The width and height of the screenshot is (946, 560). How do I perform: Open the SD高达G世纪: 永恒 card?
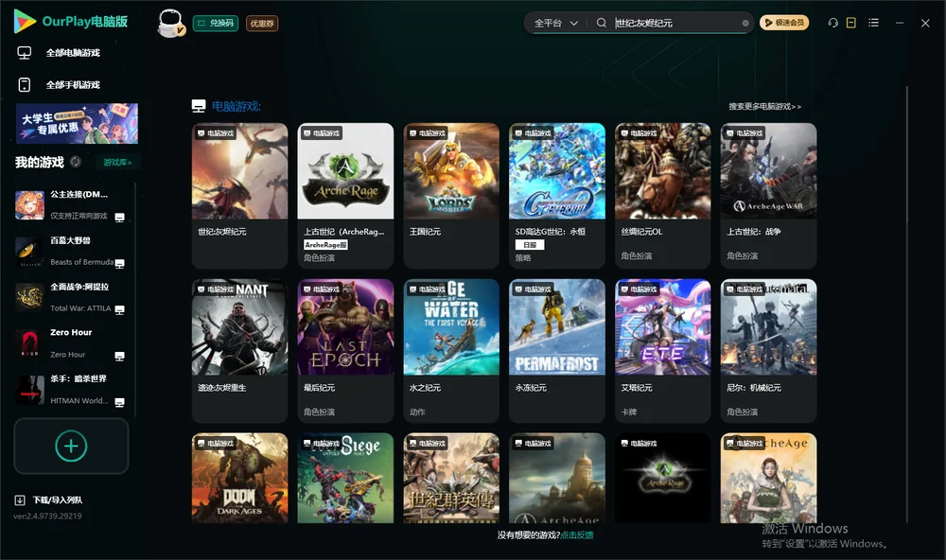557,196
